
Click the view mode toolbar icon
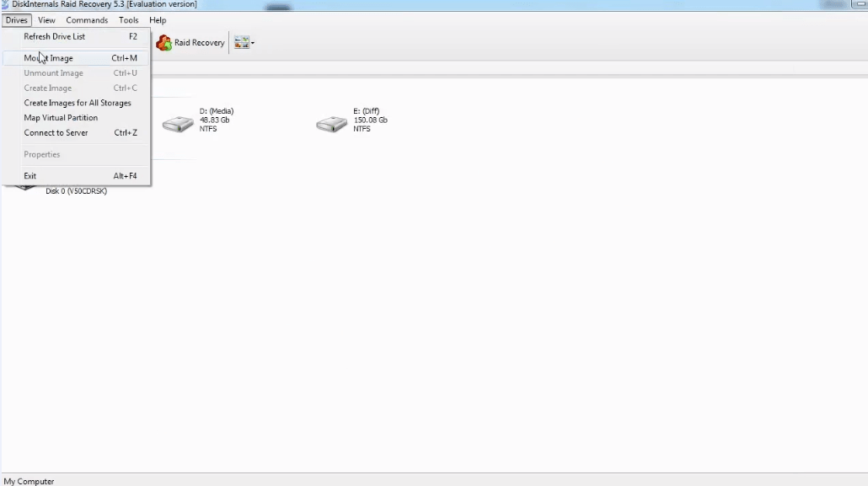tap(241, 43)
